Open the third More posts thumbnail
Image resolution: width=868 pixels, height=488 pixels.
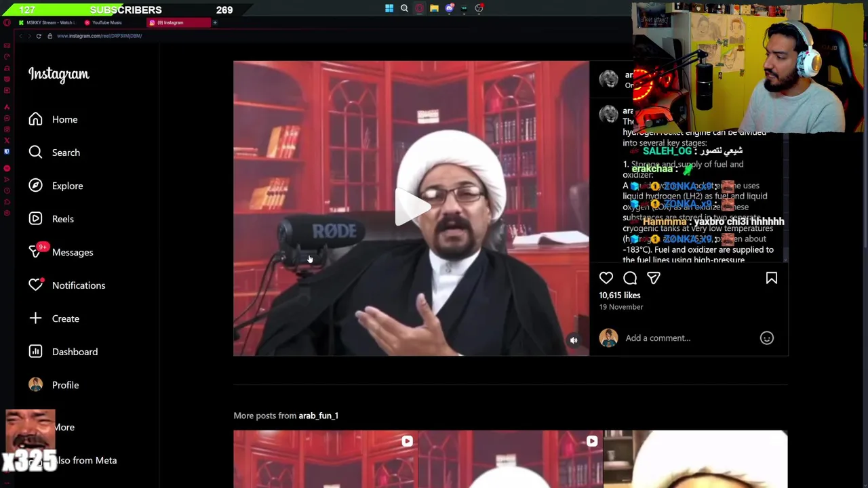[x=696, y=459]
